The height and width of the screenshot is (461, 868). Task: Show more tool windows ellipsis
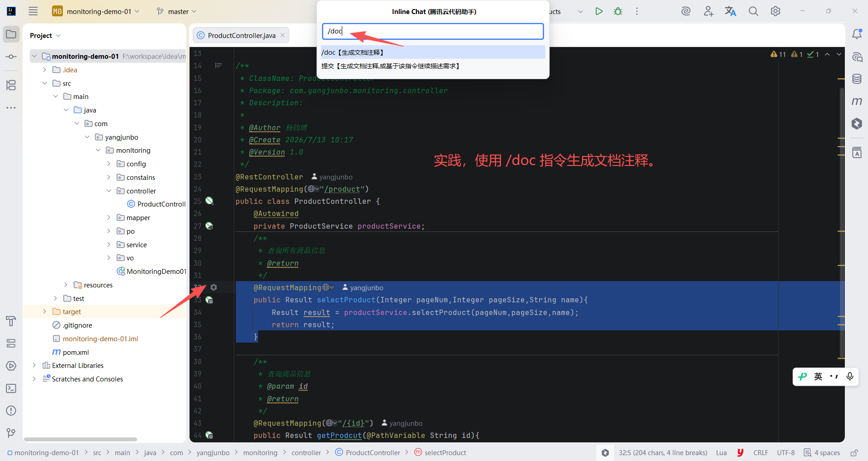pos(11,108)
